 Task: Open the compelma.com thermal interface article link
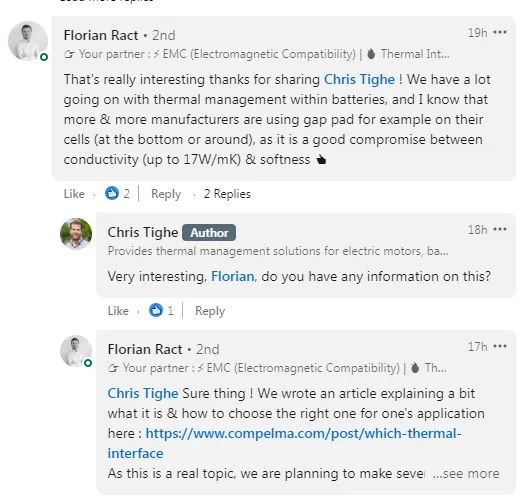[x=284, y=443]
